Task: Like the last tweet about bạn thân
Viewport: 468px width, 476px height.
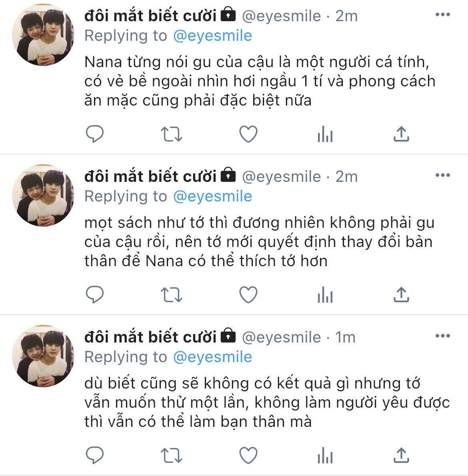Action: click(x=248, y=455)
